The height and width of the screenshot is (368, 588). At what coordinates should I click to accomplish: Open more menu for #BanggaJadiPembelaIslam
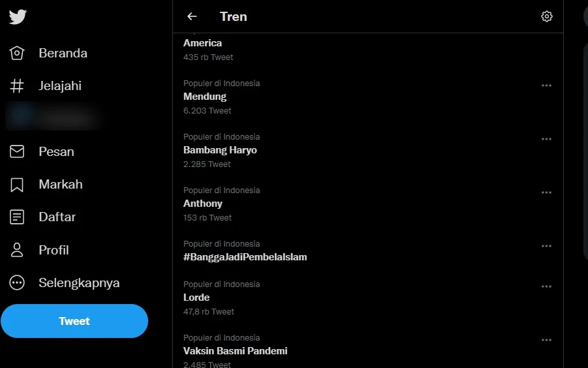click(x=546, y=246)
